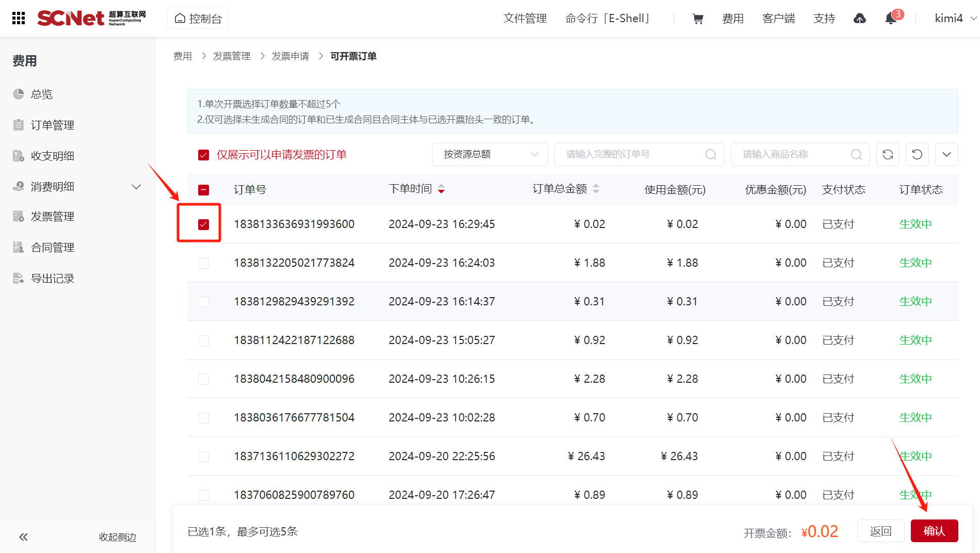Click the 返回 button
Image resolution: width=980 pixels, height=553 pixels.
tap(880, 531)
